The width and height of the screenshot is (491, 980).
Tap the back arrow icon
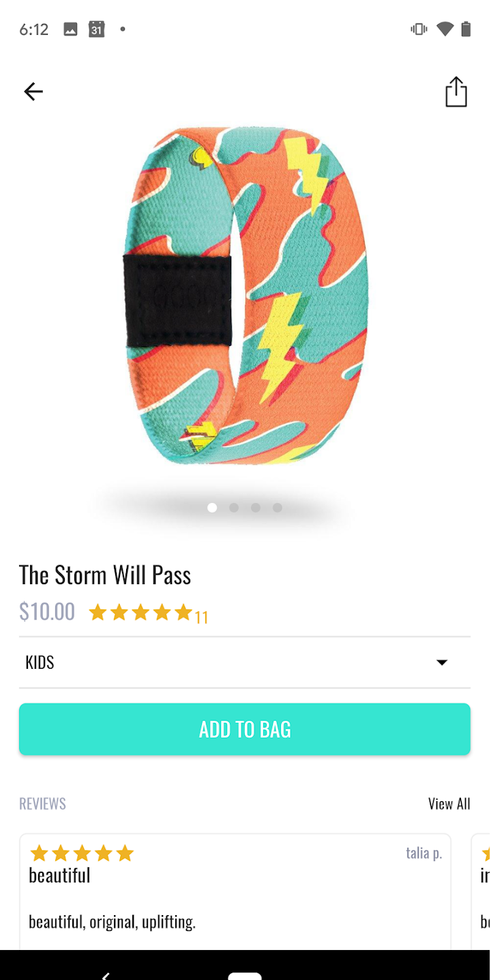[33, 91]
